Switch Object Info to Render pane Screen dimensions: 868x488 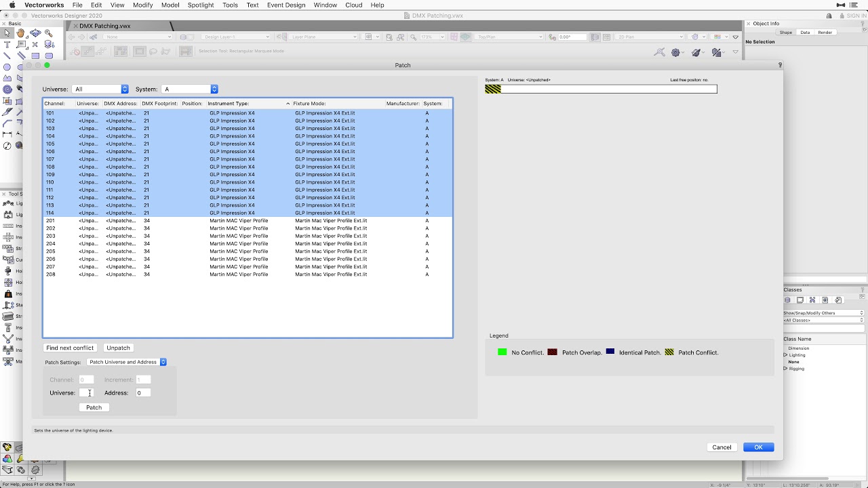(x=825, y=33)
